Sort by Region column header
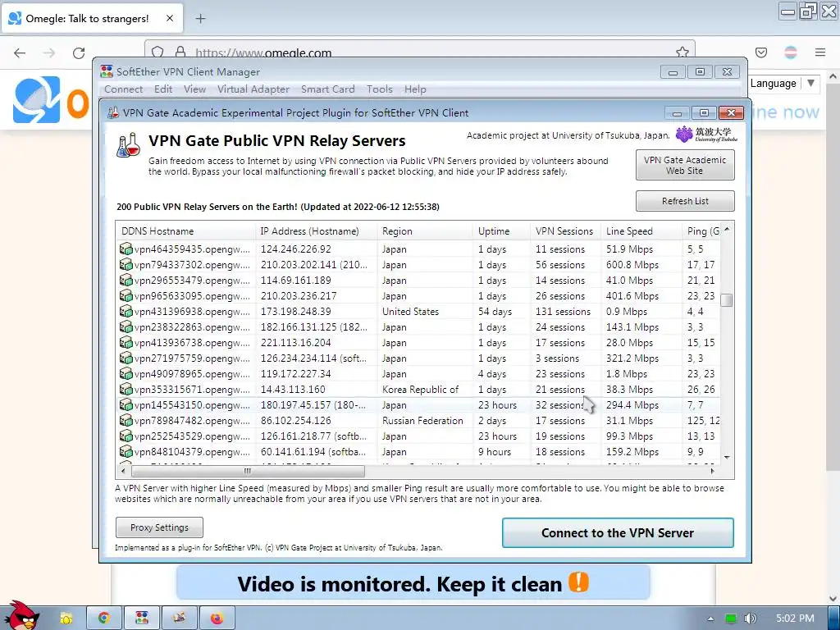The height and width of the screenshot is (630, 840). [x=425, y=231]
